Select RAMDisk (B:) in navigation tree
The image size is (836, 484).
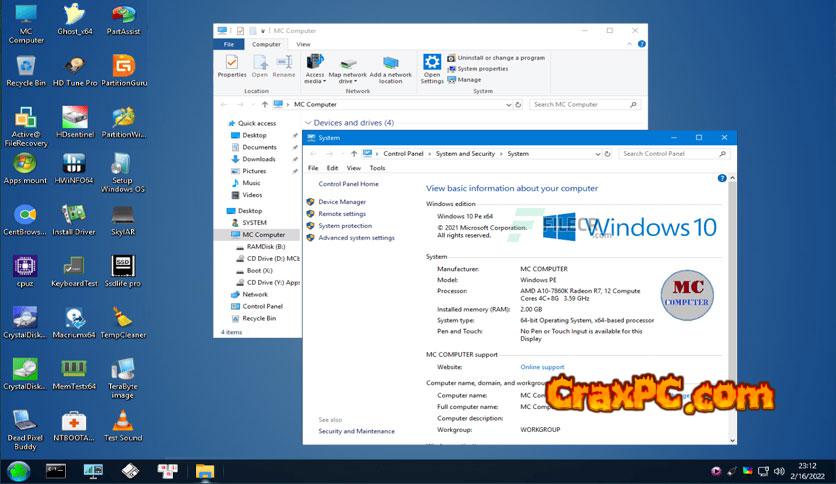tap(266, 246)
